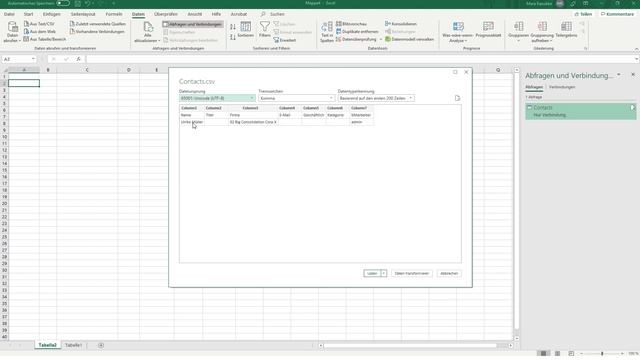Viewport: 640px width, 360px height.
Task: Run Blitzvorschau
Action: (x=351, y=24)
